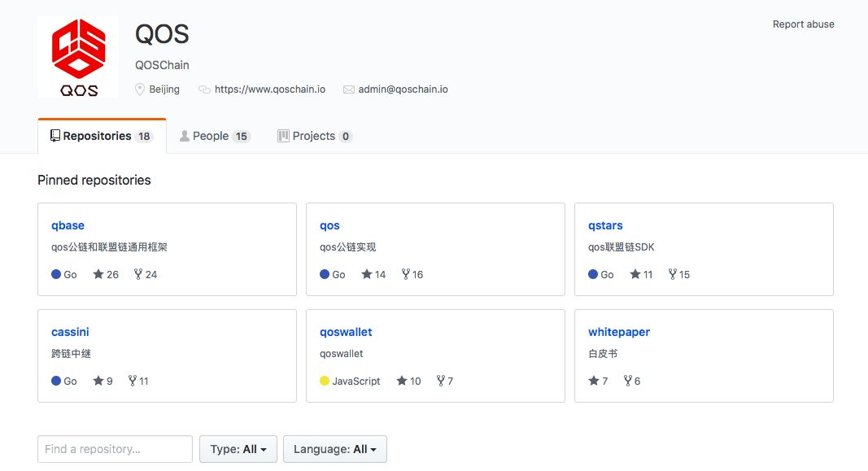
Task: Open the Type: All dropdown
Action: (238, 449)
